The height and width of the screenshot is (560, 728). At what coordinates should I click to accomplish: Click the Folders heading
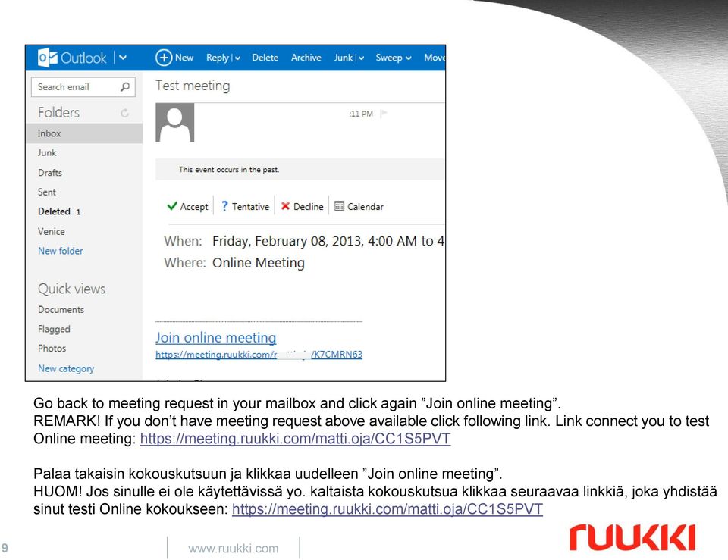(58, 113)
